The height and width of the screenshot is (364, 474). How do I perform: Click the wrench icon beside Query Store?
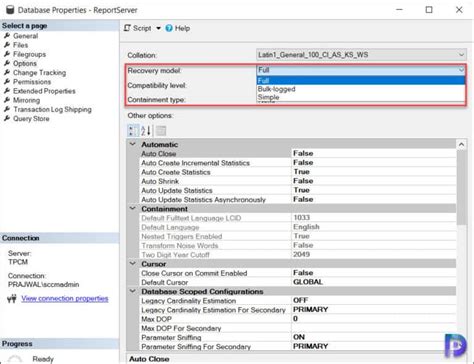(x=7, y=118)
